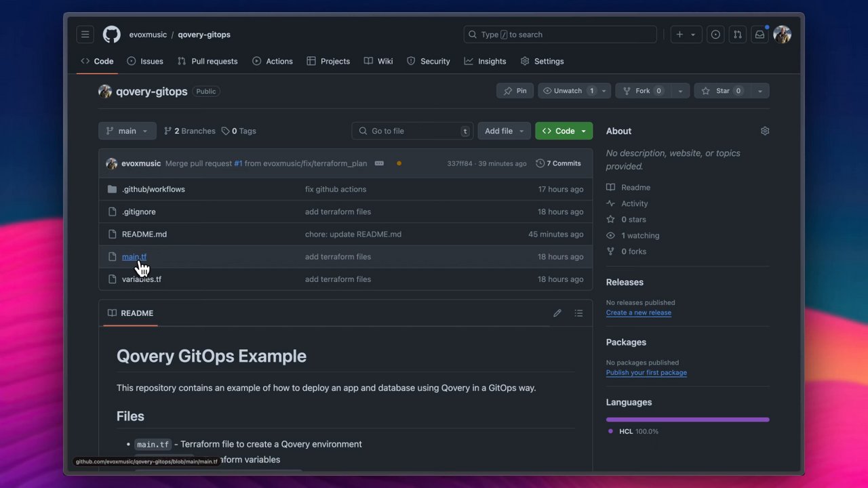Click Create a new release

click(639, 312)
